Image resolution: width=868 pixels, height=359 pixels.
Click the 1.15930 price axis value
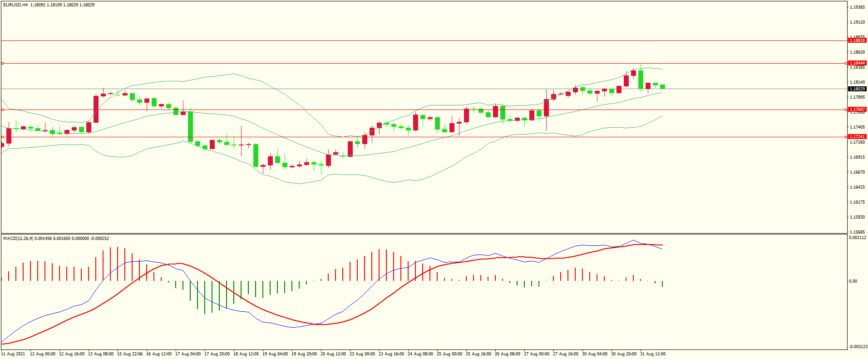coord(857,217)
